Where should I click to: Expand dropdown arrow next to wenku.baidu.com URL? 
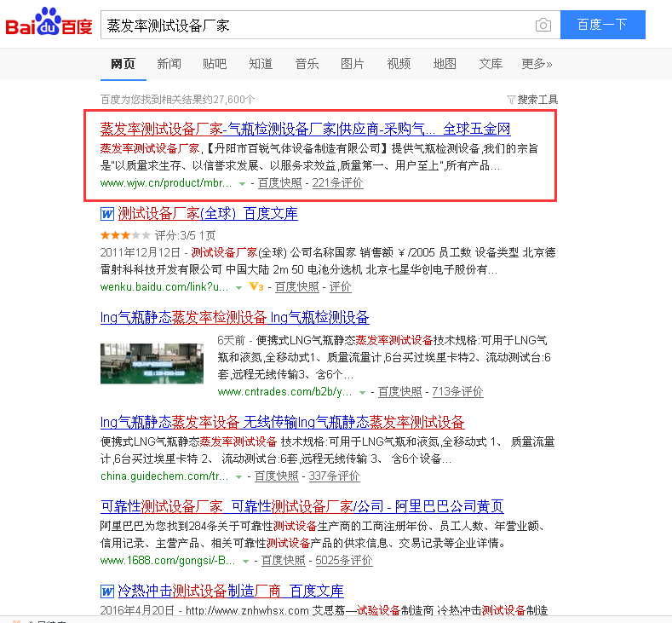coord(238,288)
